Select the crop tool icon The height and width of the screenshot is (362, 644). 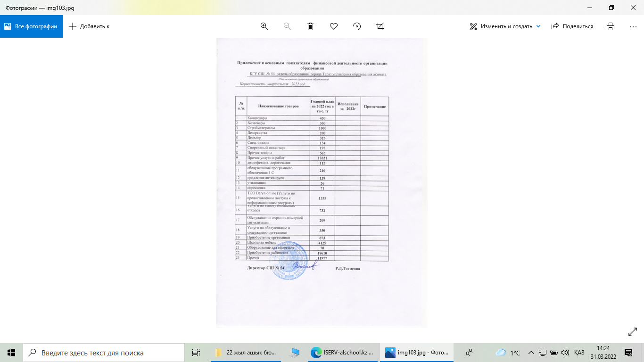point(380,26)
